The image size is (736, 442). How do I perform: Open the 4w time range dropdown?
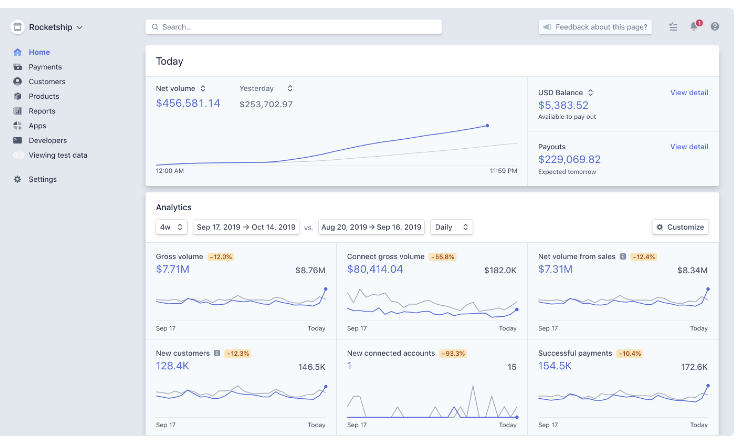(171, 227)
